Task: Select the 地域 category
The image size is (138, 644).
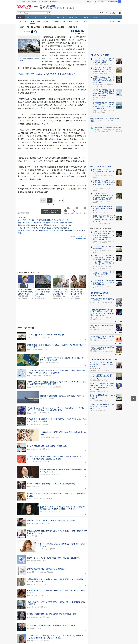Action: 85,21
